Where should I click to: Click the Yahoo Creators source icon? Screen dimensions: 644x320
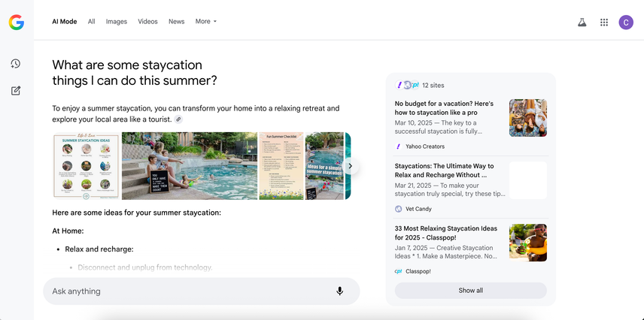tap(398, 146)
